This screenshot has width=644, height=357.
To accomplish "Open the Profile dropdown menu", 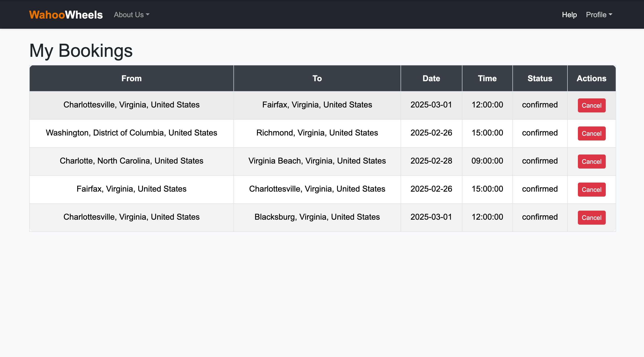I will point(599,15).
